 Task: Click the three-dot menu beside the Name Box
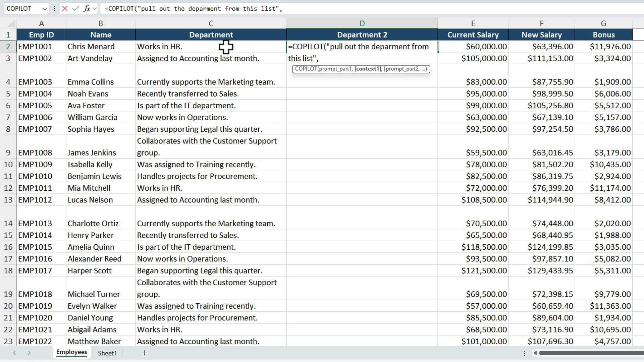tap(54, 8)
